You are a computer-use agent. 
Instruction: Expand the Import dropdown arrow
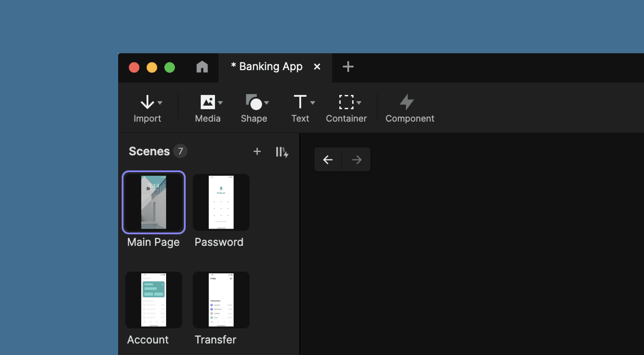pyautogui.click(x=160, y=103)
